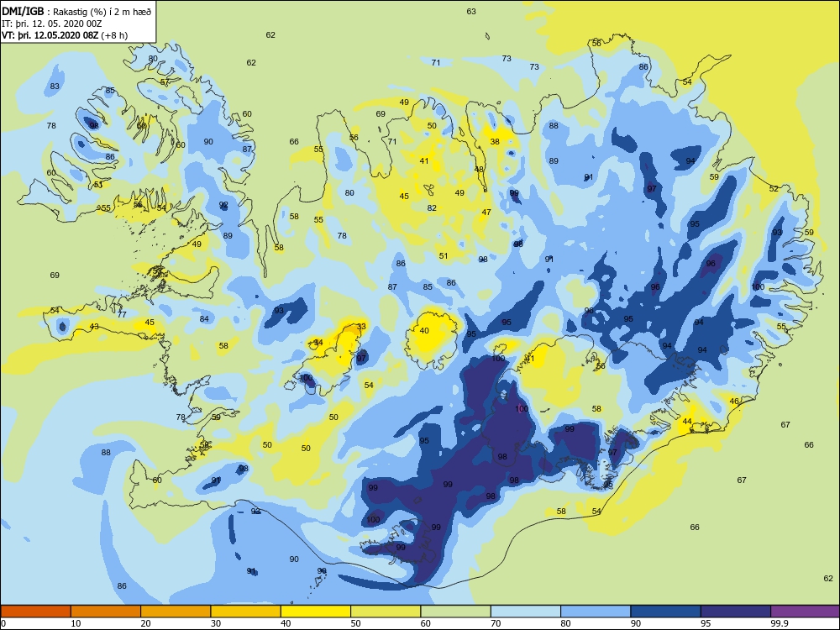Select the map value 77 in the western bay
Viewport: 840px width, 630px height.
tap(122, 314)
